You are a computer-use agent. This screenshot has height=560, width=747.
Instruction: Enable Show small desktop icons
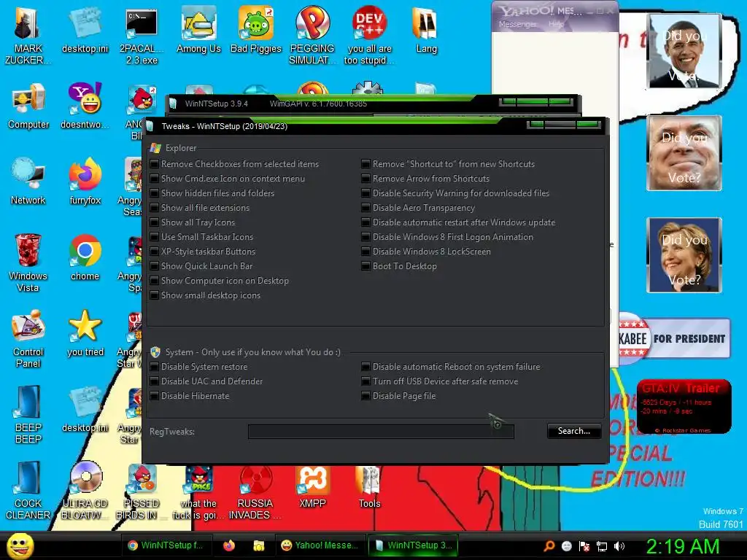click(x=155, y=295)
